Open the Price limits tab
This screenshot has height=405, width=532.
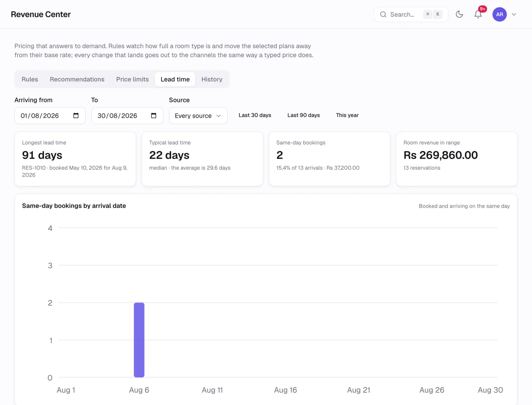coord(132,79)
